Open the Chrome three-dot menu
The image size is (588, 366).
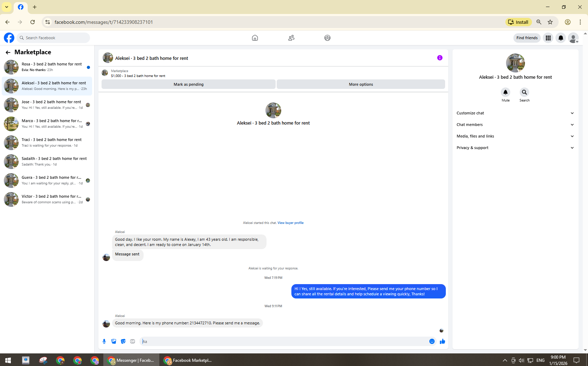click(580, 22)
